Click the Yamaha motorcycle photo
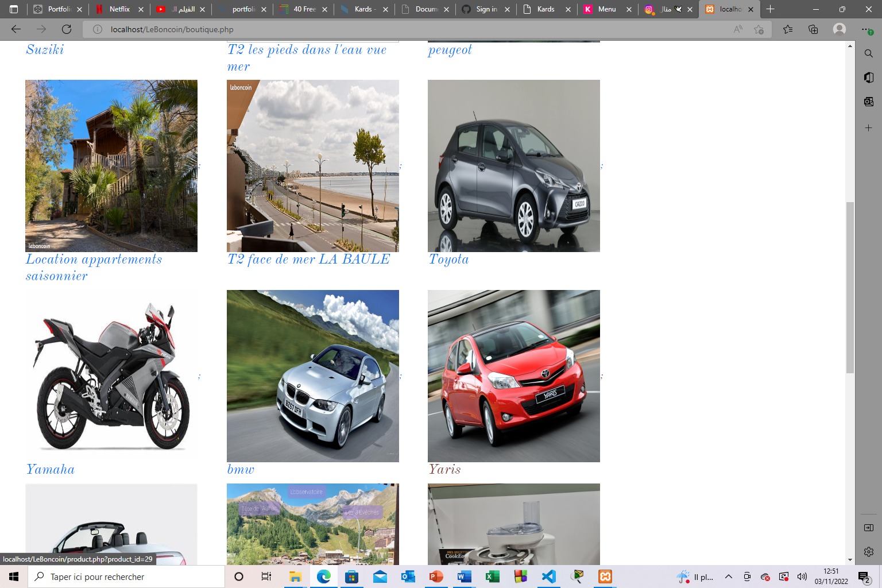Image resolution: width=882 pixels, height=588 pixels. [x=111, y=376]
